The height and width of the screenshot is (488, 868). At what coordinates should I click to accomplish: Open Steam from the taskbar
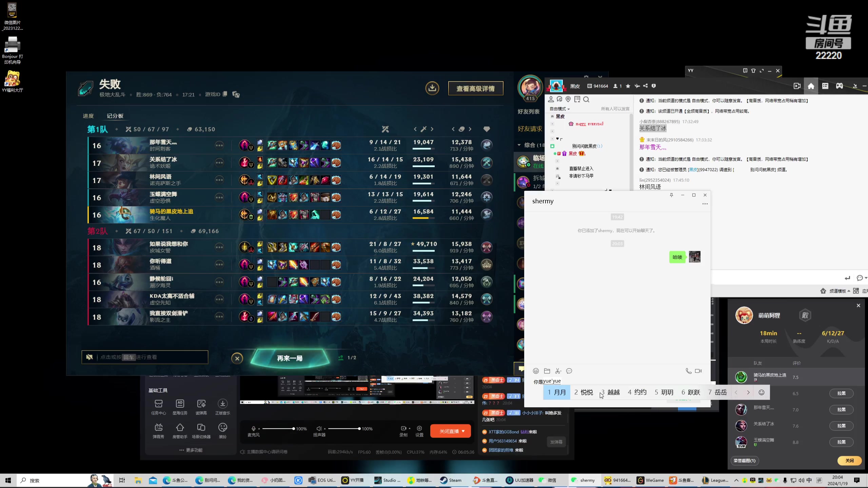[x=451, y=480]
